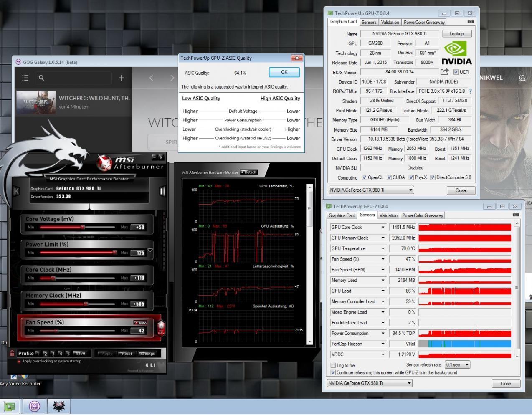
Task: Select the Witcher 3 Wild Hunt thumbnail
Action: (x=35, y=102)
